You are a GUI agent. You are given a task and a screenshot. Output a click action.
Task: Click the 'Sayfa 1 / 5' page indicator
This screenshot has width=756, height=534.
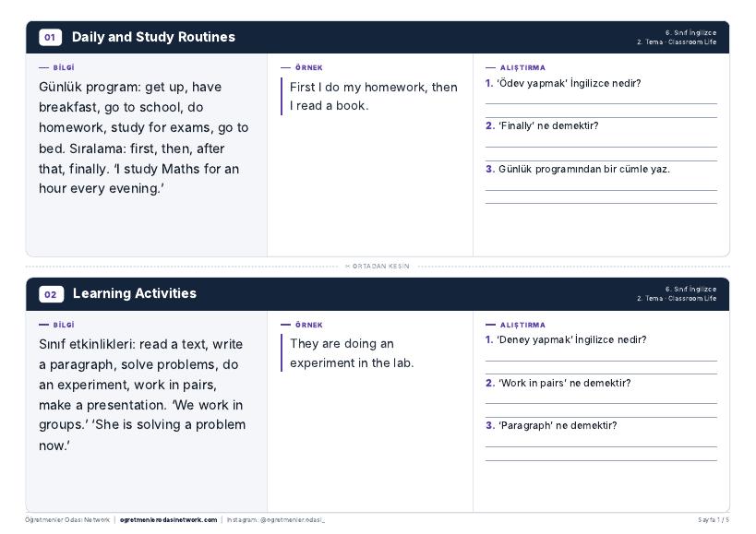pos(714,519)
